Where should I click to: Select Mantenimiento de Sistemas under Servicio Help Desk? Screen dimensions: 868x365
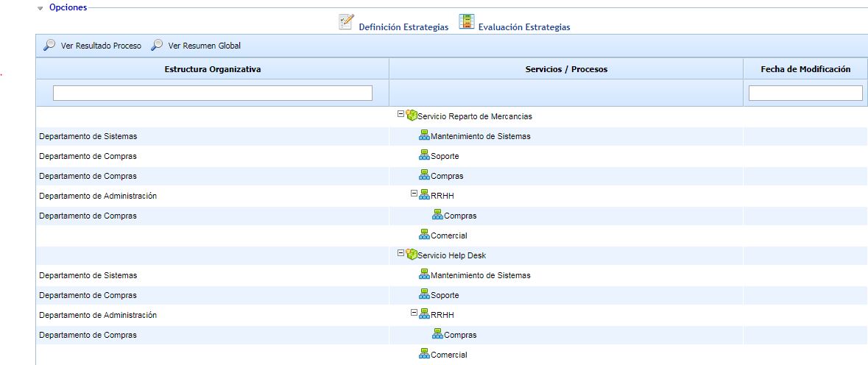tap(480, 275)
